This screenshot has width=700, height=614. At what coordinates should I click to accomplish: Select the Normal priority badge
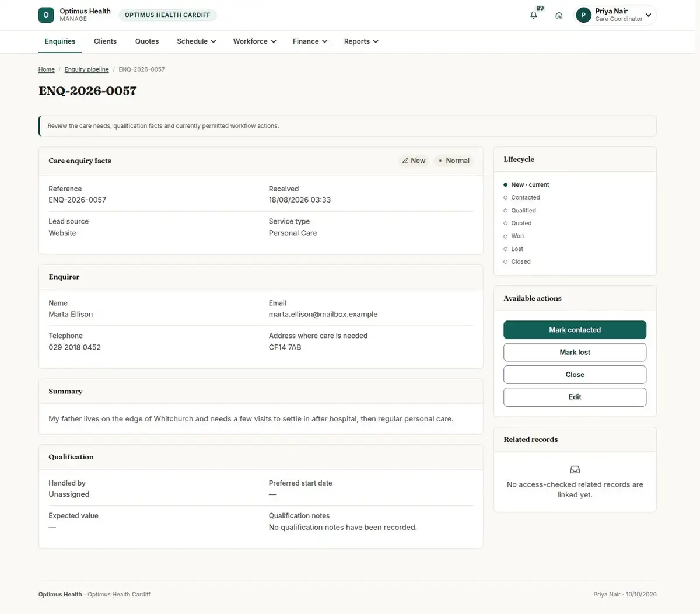coord(454,161)
